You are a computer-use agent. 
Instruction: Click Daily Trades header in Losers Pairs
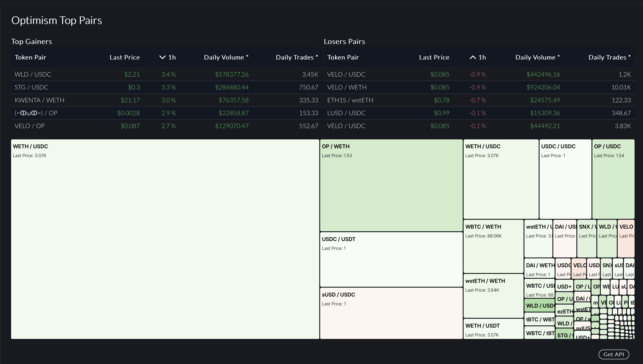coord(609,57)
